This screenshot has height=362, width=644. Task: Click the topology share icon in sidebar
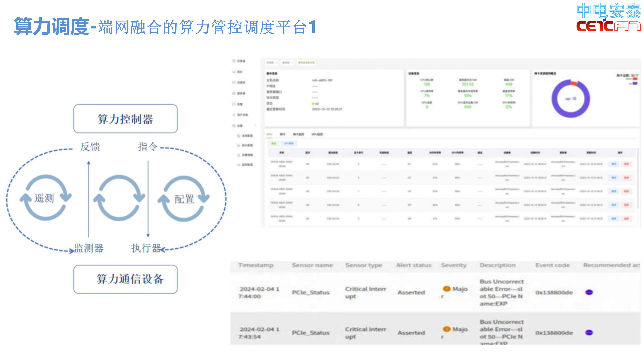pos(234,72)
